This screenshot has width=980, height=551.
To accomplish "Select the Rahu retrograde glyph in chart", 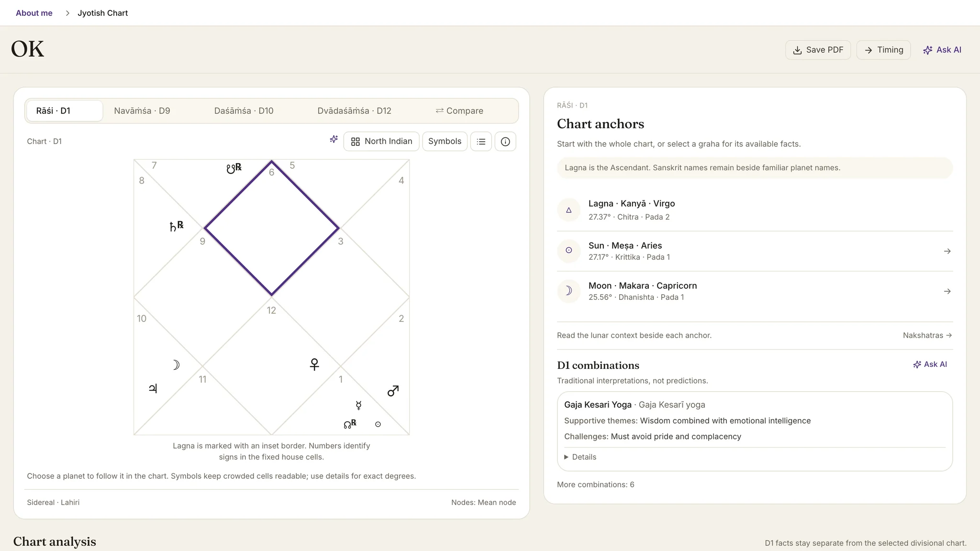I will tap(350, 424).
